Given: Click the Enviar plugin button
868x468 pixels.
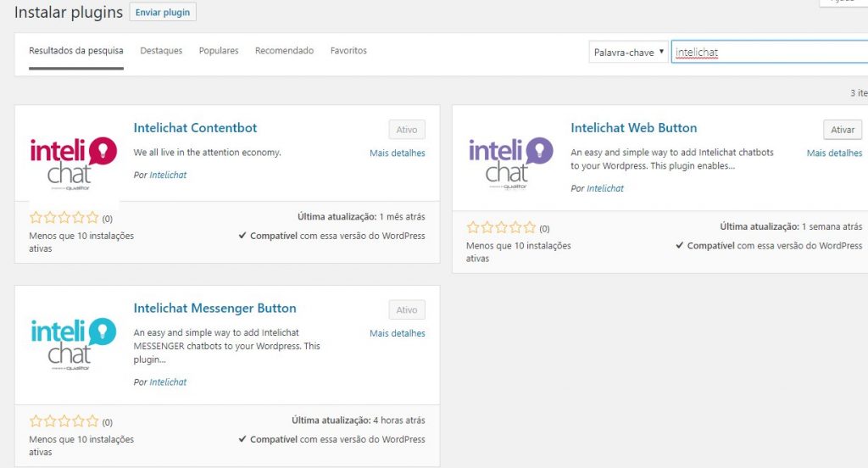Looking at the screenshot, I should pos(163,12).
